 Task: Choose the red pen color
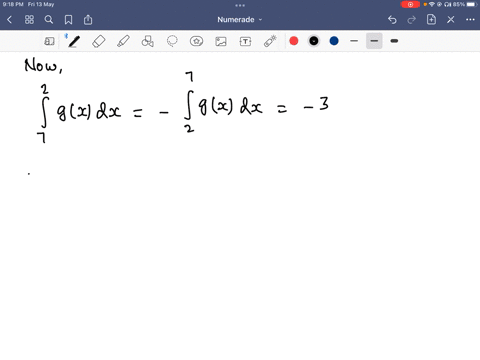click(x=294, y=41)
